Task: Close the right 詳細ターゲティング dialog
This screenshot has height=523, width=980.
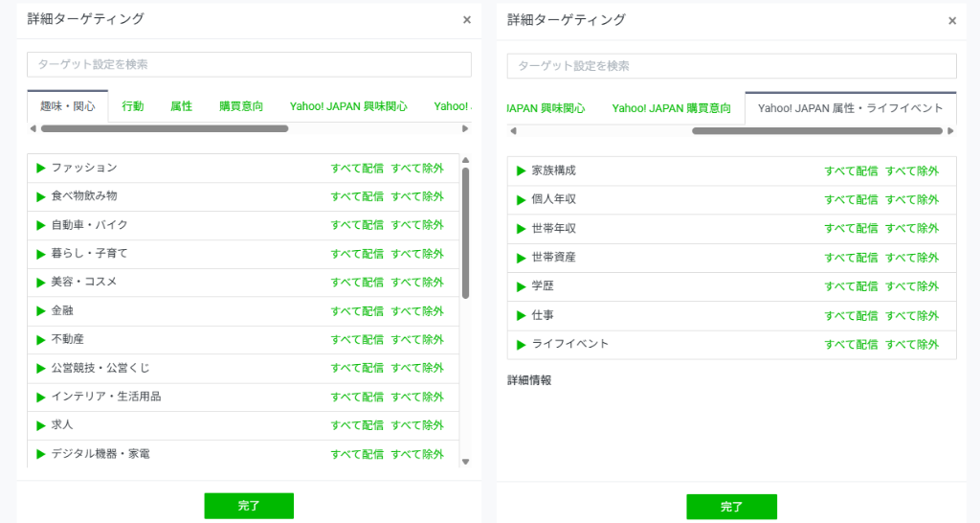Action: coord(952,21)
